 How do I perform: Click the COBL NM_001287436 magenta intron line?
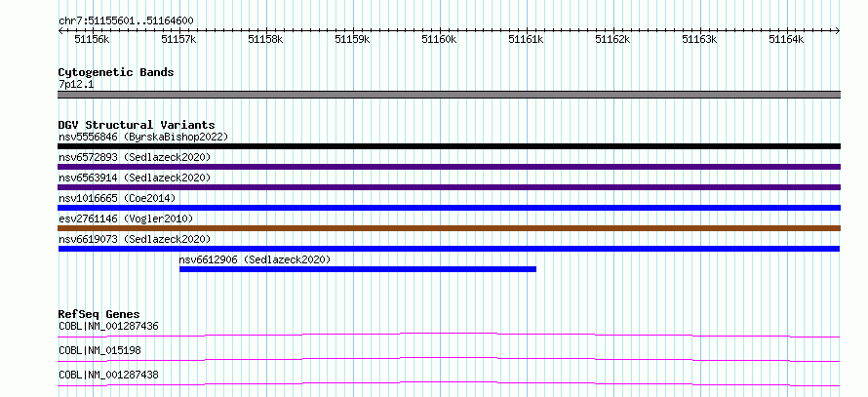point(449,335)
